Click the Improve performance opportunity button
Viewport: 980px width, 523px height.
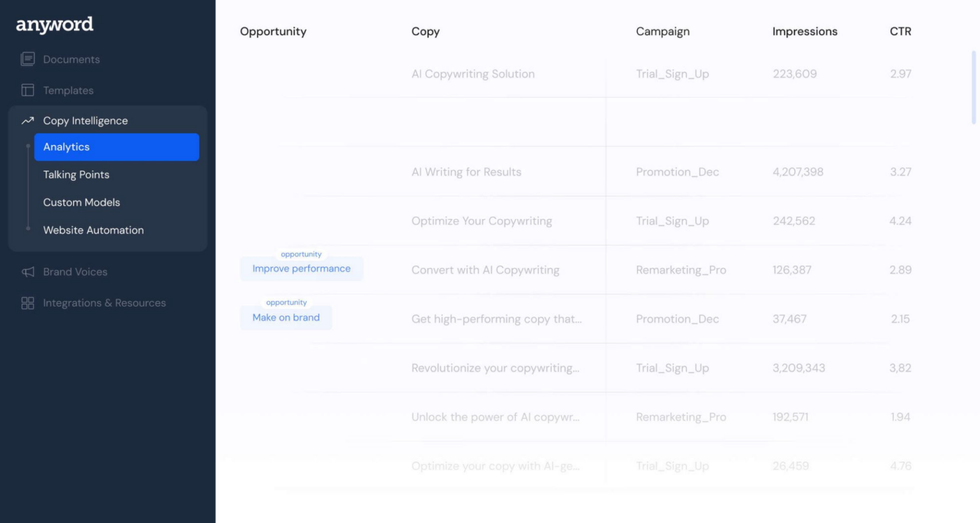coord(301,269)
